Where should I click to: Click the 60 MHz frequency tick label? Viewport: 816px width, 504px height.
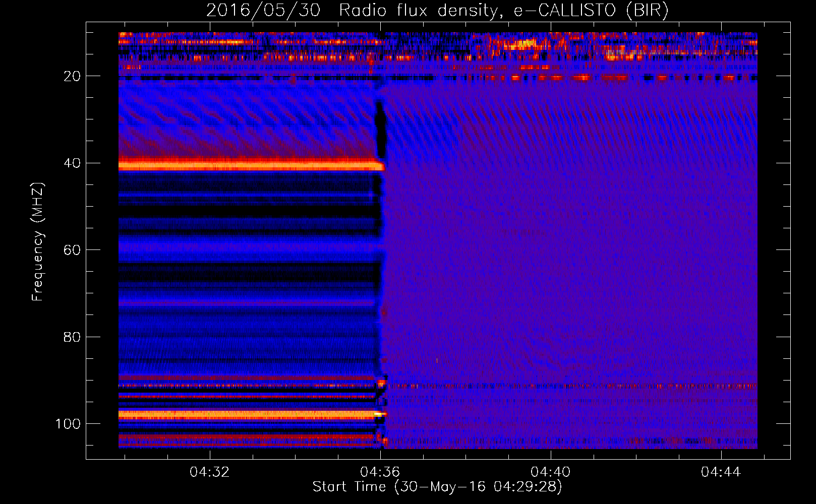click(x=72, y=250)
